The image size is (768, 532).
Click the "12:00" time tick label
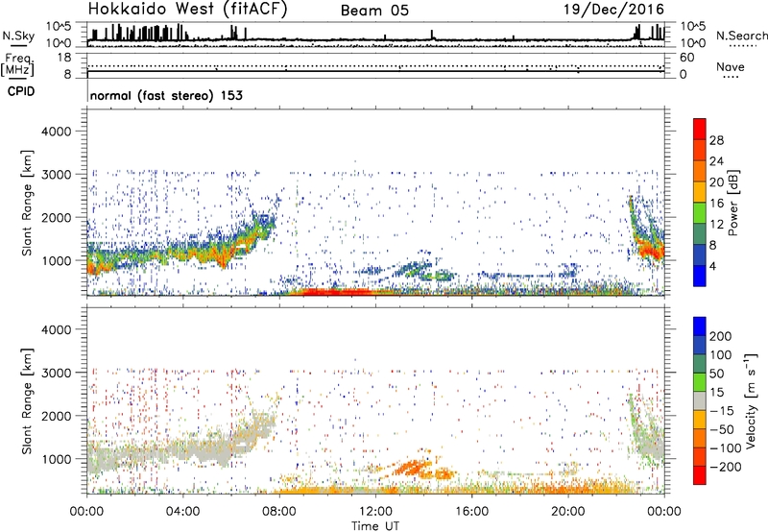375,512
